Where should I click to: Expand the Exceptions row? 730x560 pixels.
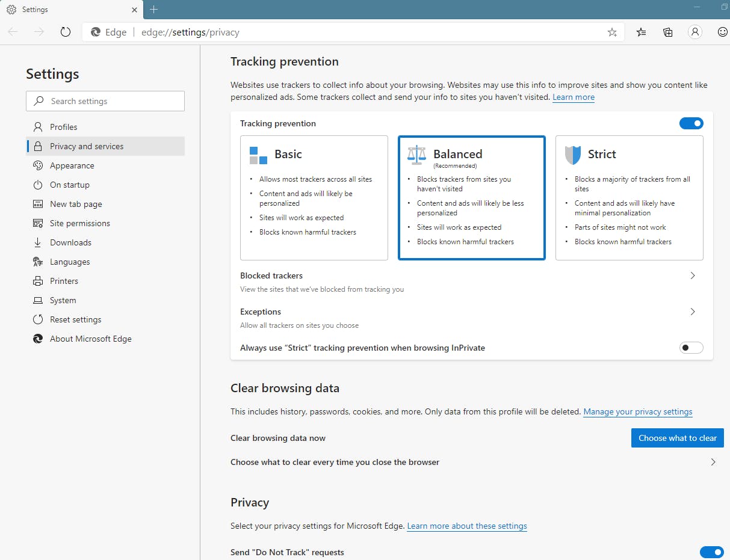tap(692, 312)
